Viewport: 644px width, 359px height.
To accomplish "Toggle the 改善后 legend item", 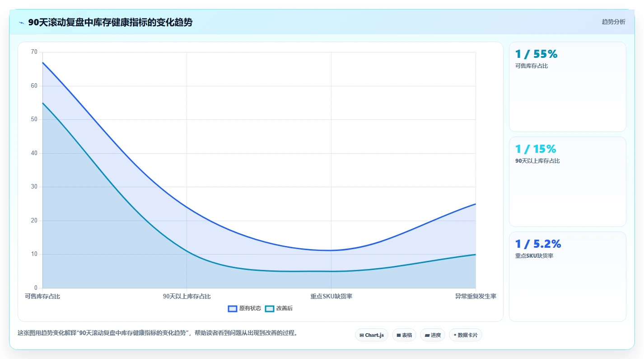I will point(279,308).
